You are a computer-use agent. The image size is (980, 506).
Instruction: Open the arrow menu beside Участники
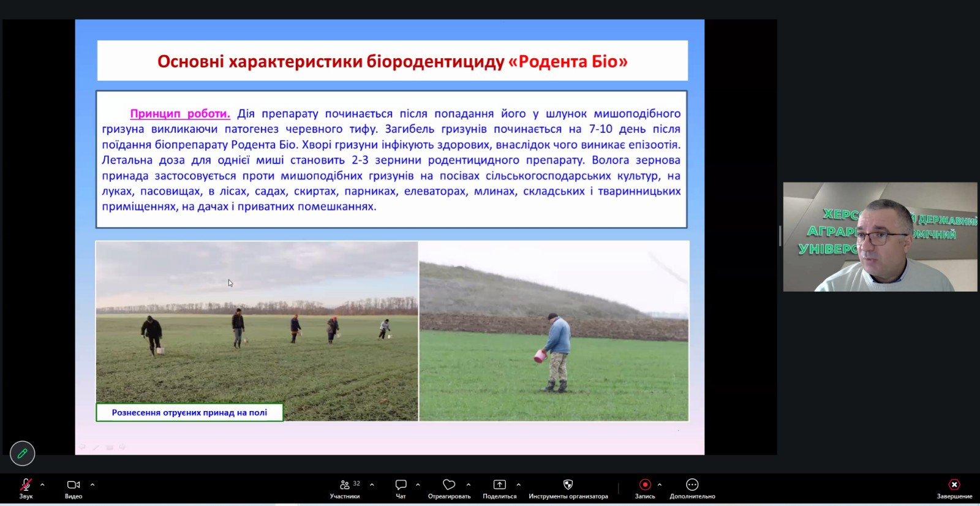click(372, 485)
